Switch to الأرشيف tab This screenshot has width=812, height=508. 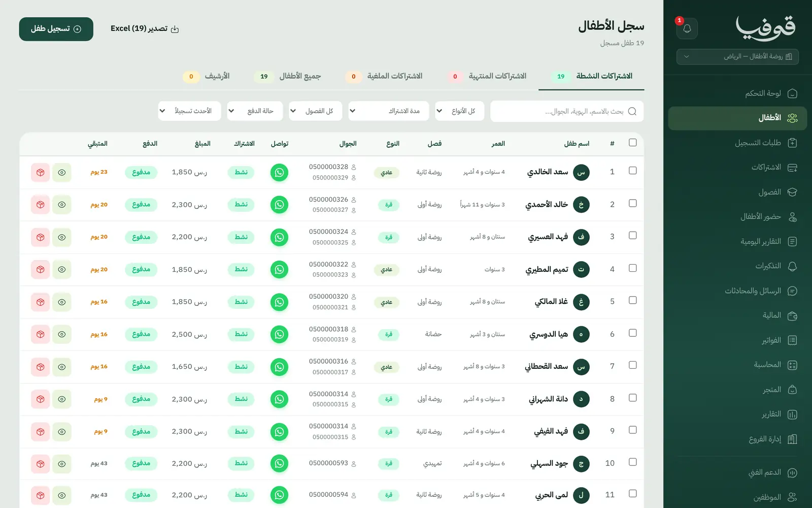pos(207,76)
